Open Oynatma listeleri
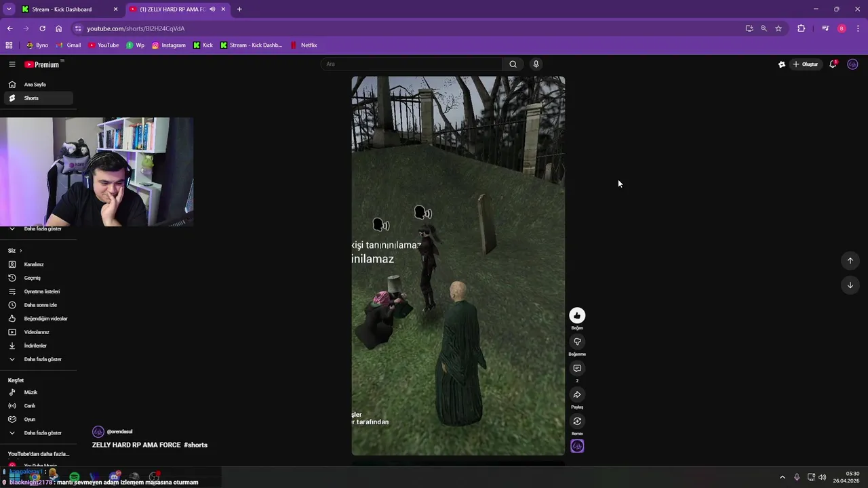The width and height of the screenshot is (868, 488). click(x=37, y=291)
